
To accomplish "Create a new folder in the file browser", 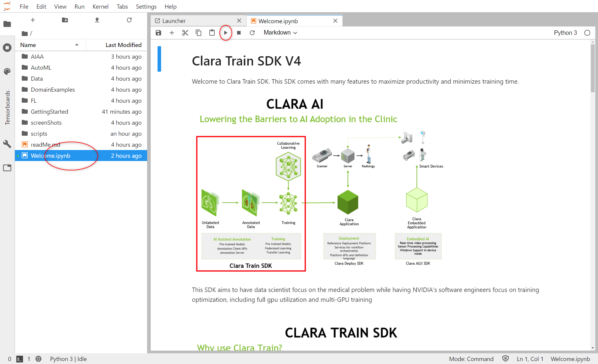I will click(x=65, y=20).
